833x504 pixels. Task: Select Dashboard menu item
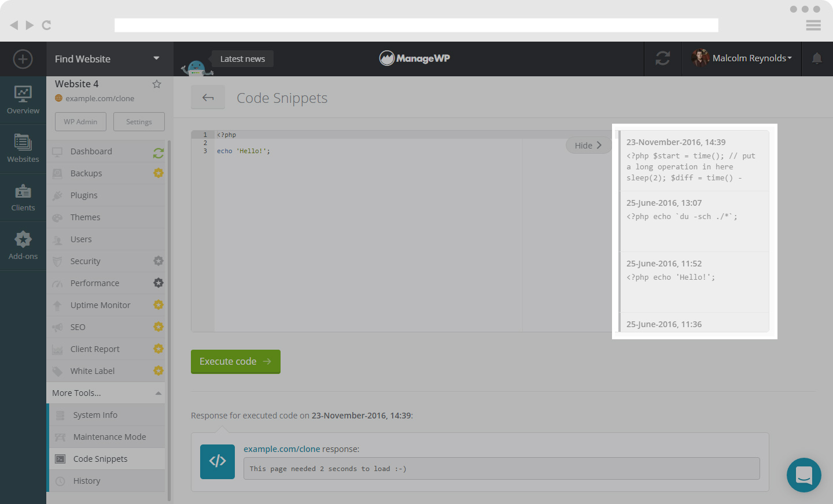point(106,151)
